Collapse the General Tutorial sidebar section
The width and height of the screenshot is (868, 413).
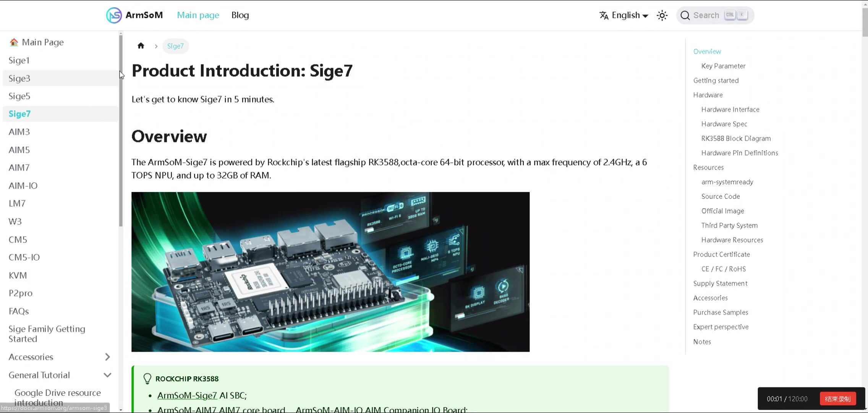[107, 375]
